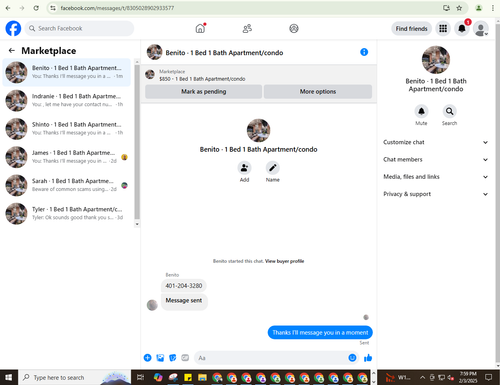Open browser three-dot menu

tap(493, 8)
